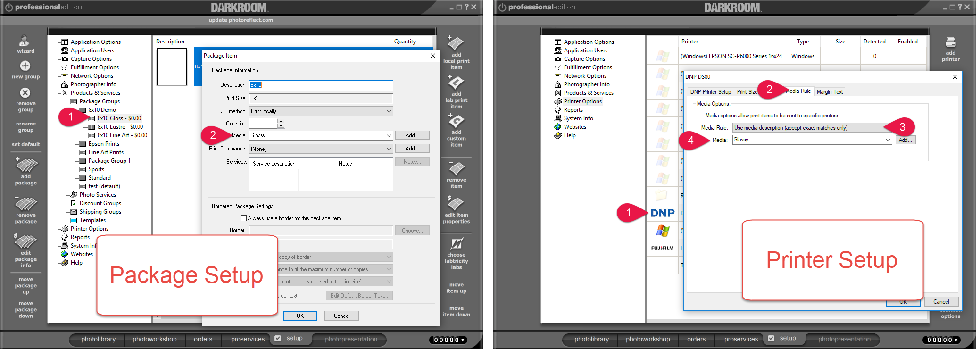
Task: Select the DNP printer logo row
Action: [662, 213]
